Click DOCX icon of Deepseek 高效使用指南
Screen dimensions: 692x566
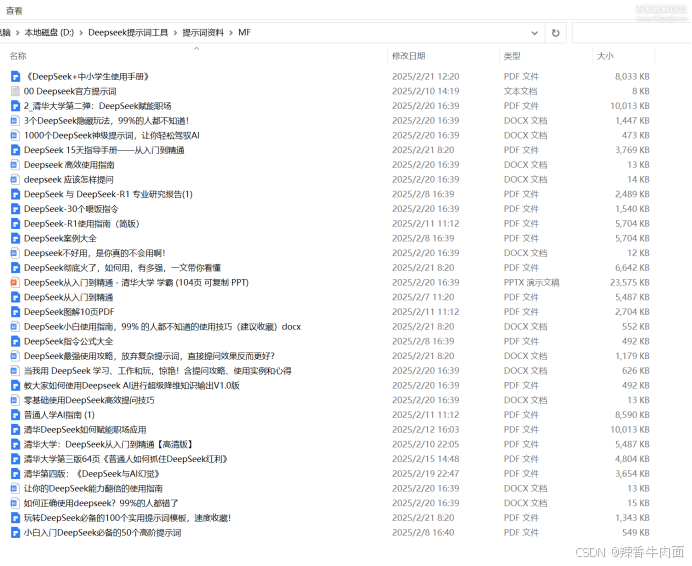pos(15,165)
